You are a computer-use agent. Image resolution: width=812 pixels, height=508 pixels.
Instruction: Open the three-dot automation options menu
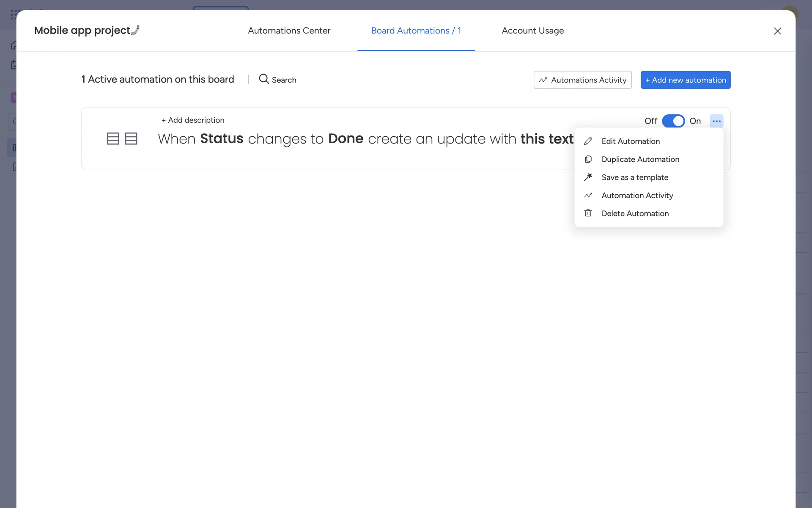[716, 121]
